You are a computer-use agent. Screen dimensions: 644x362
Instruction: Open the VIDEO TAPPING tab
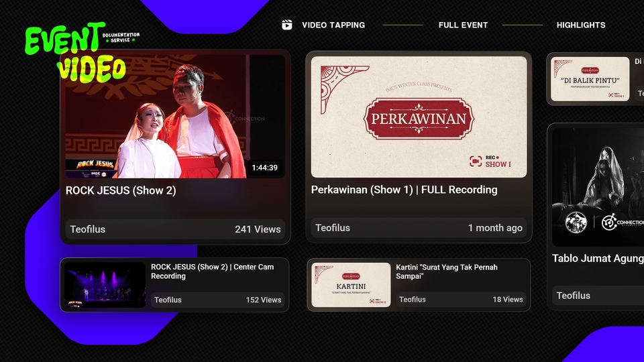point(333,25)
